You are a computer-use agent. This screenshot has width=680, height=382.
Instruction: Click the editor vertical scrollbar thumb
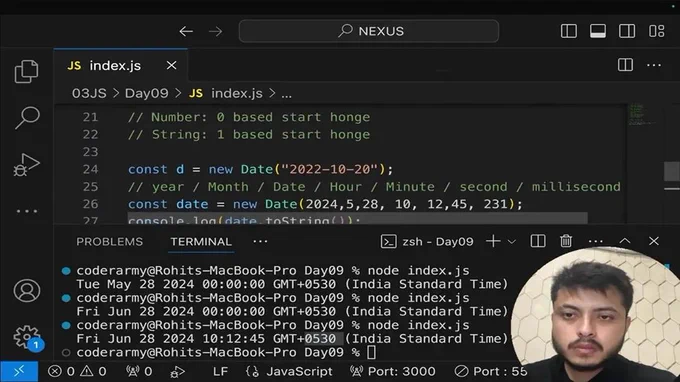671,172
